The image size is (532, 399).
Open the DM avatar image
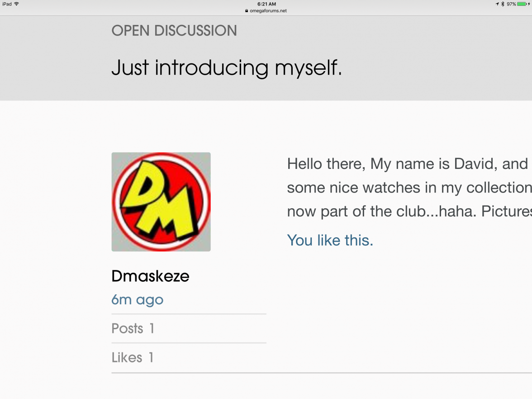pyautogui.click(x=161, y=202)
